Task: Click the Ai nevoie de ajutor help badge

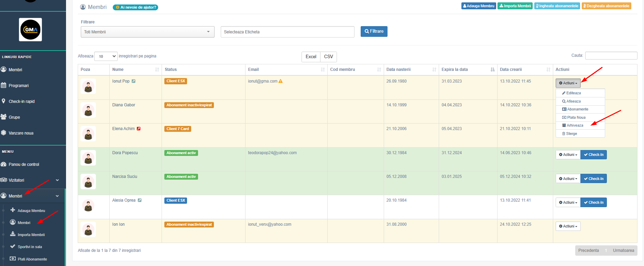Action: (135, 7)
